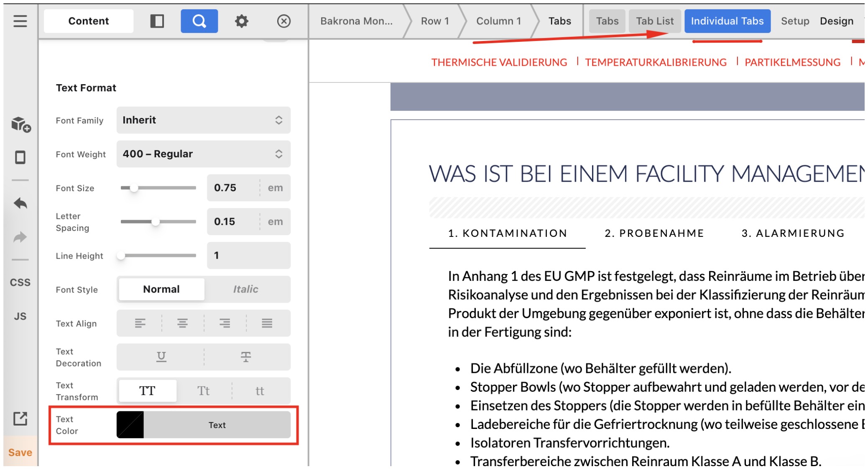Image resolution: width=868 pixels, height=472 pixels.
Task: Align text left
Action: click(x=140, y=323)
